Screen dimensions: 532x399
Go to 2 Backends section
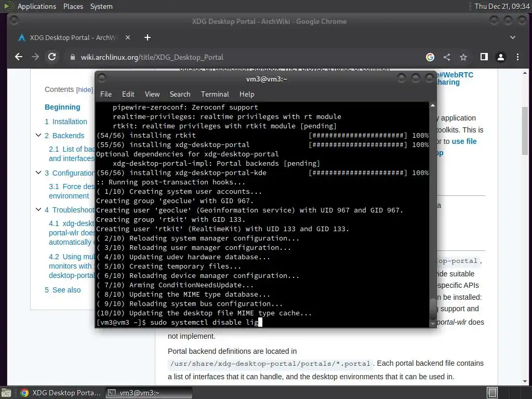pos(64,136)
